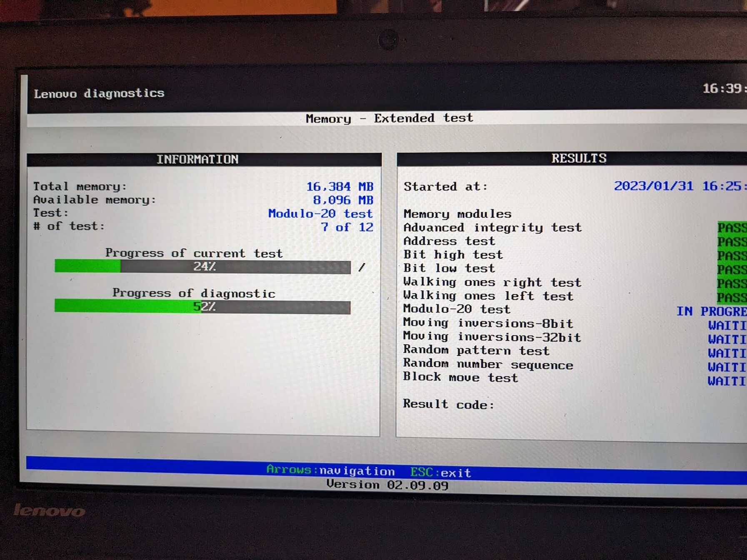Click WAITING status for Random pattern test
The image size is (747, 560).
coord(727,353)
